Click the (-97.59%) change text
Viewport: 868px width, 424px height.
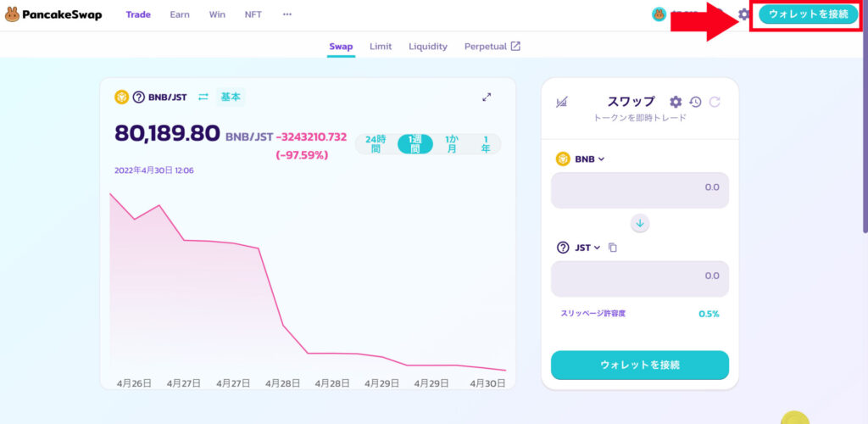pos(302,155)
